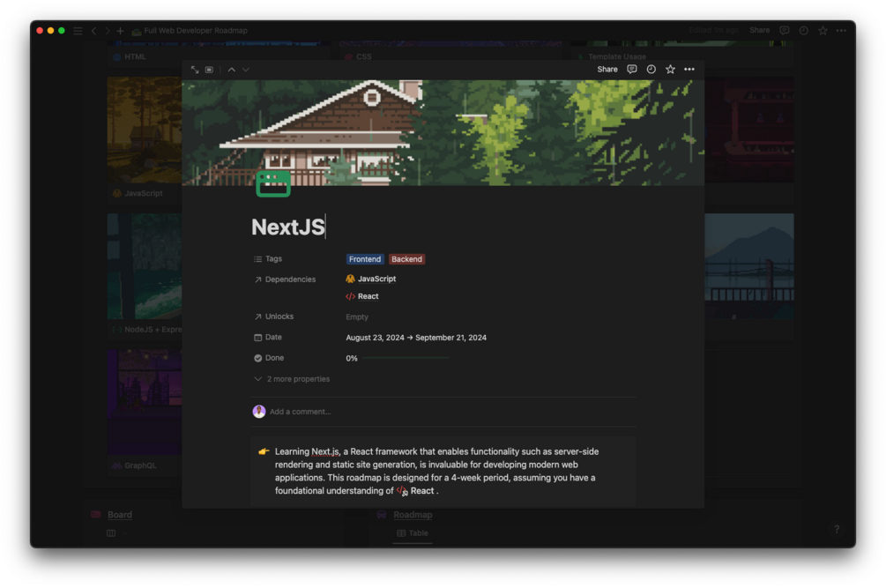
Task: Click help question mark button
Action: (x=837, y=529)
